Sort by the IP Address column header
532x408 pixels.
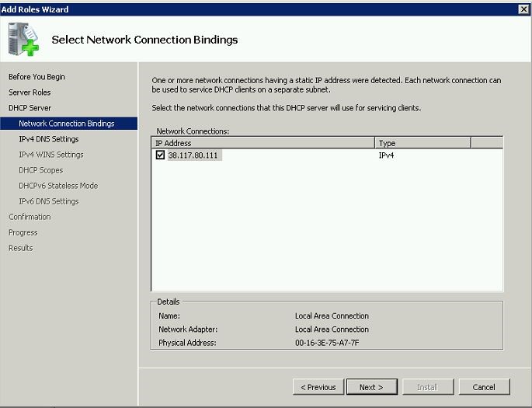263,143
